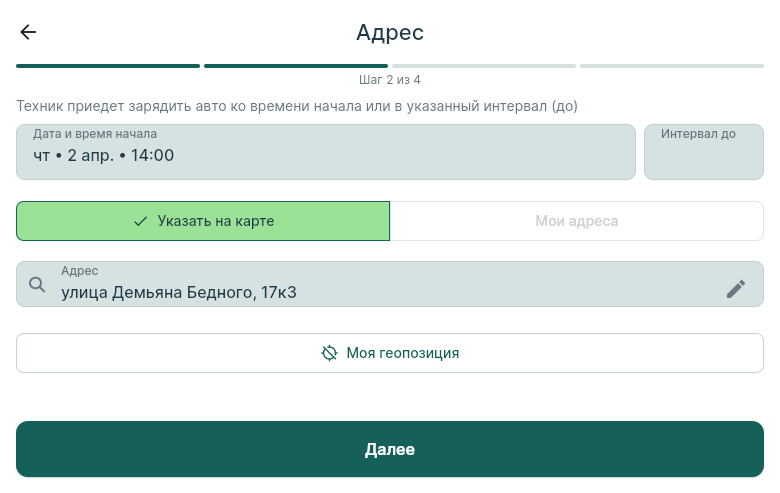Image resolution: width=780 pixels, height=493 pixels.
Task: Click second segment of step progress bar
Action: (x=296, y=66)
